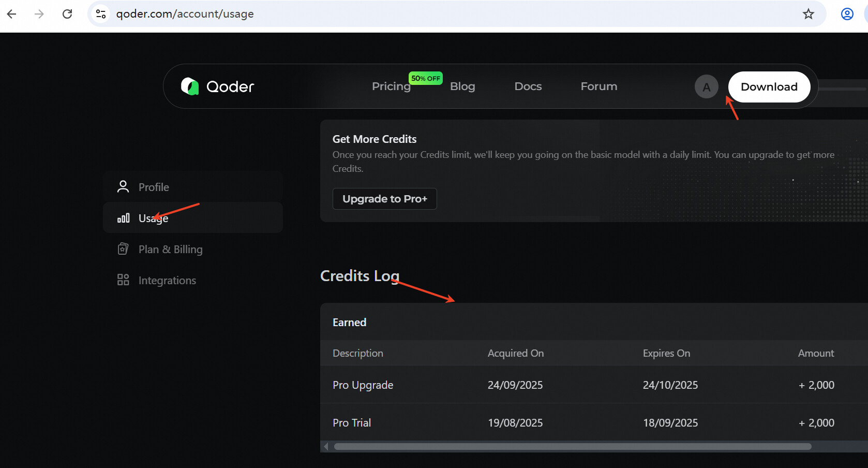This screenshot has width=868, height=468.
Task: Click the Pro Upgrade row description
Action: [363, 385]
